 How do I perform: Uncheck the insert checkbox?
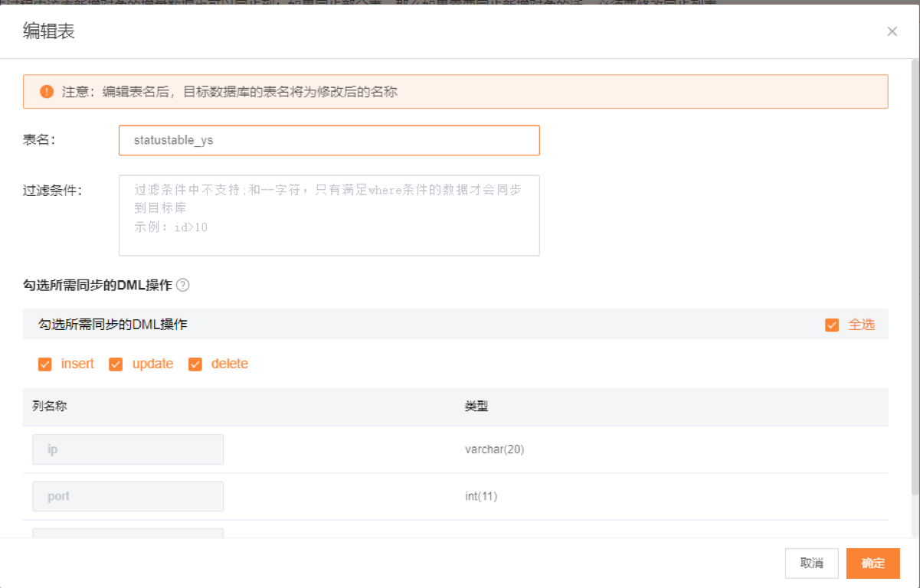coord(44,364)
